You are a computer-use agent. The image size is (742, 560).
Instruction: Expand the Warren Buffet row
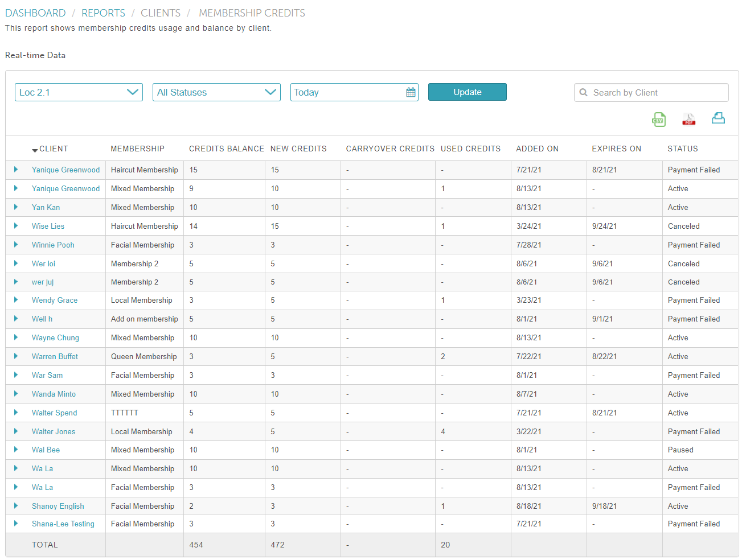16,356
